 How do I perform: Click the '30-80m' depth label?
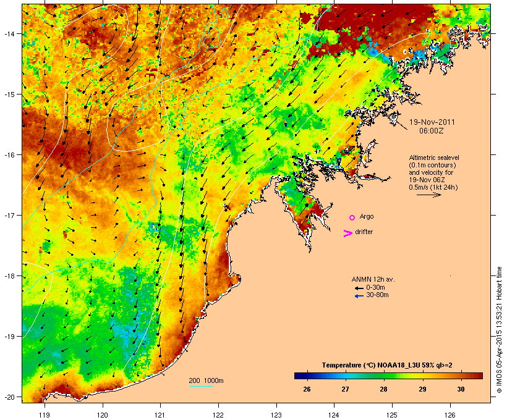click(x=377, y=295)
